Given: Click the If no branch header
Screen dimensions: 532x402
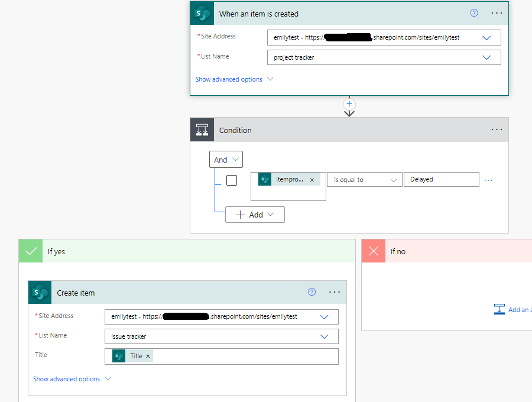Looking at the screenshot, I should click(447, 251).
